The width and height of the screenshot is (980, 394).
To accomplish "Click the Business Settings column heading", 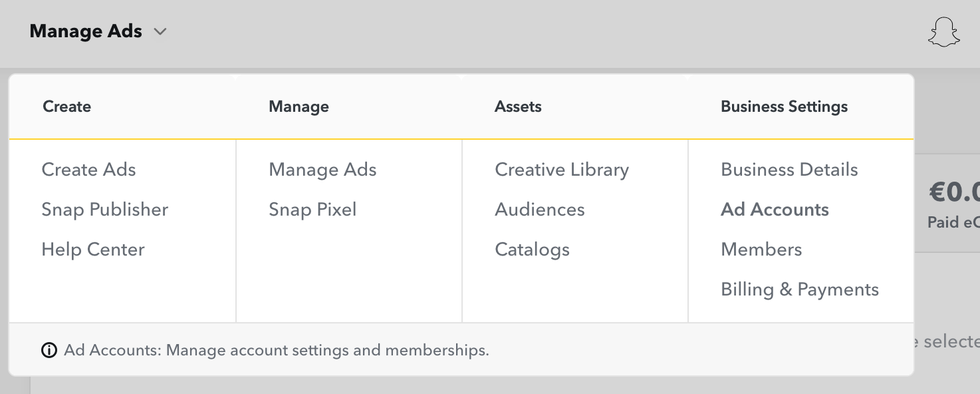I will click(x=784, y=106).
